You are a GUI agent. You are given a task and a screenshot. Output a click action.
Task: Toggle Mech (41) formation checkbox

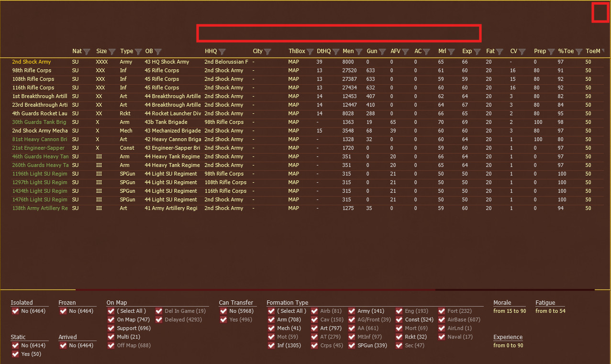coord(271,328)
